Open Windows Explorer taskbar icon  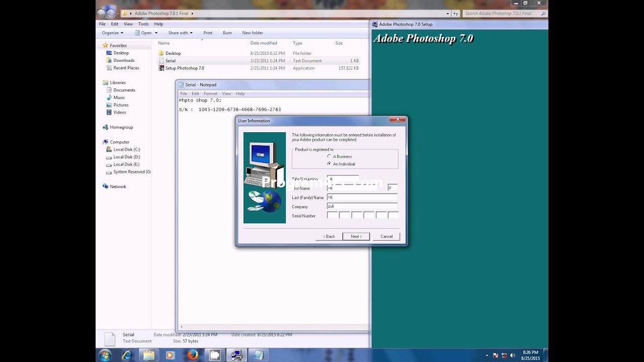point(149,355)
